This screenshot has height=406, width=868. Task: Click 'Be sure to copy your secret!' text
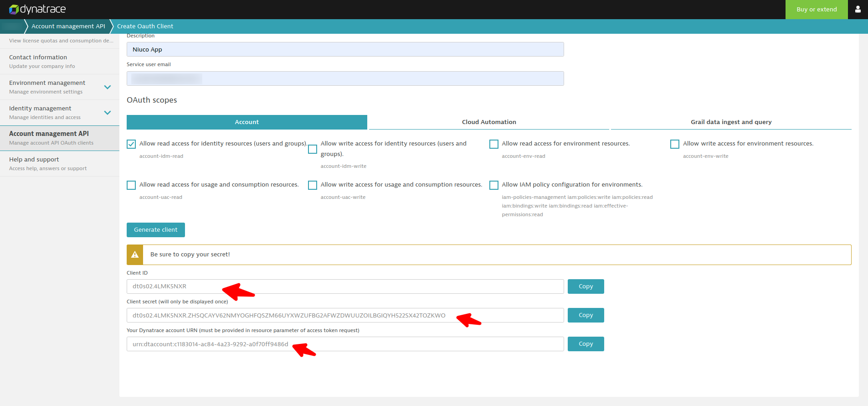point(190,255)
